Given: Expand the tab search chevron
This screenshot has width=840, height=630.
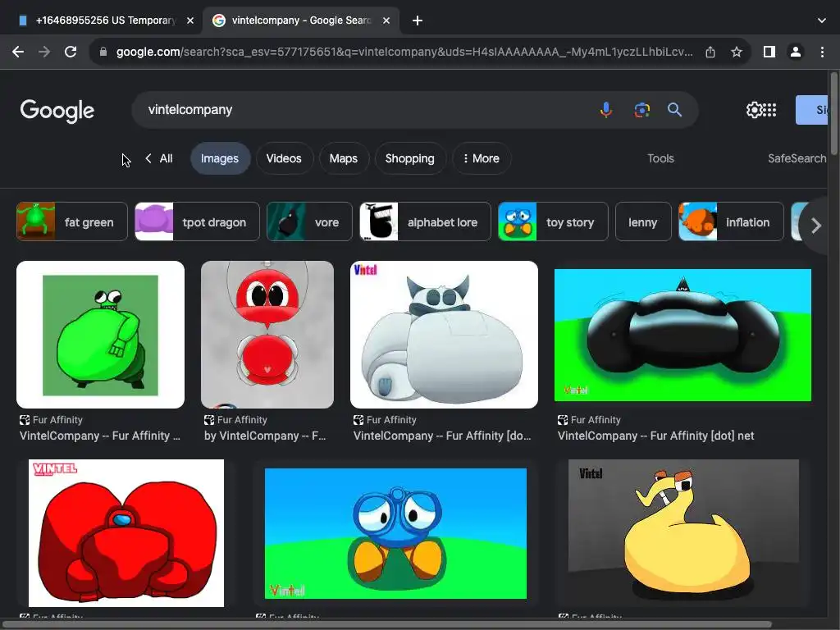Looking at the screenshot, I should pyautogui.click(x=822, y=21).
